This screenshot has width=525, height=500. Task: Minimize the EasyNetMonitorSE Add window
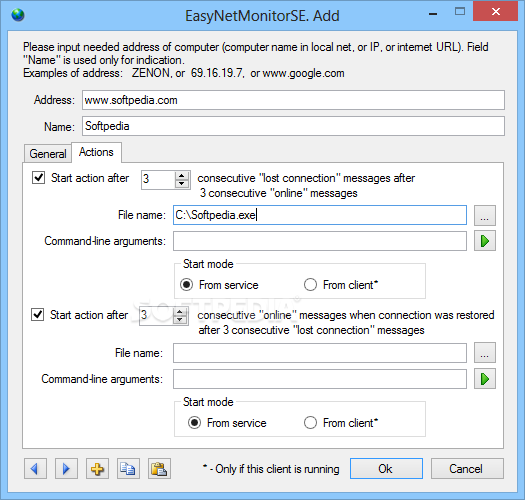pyautogui.click(x=433, y=14)
